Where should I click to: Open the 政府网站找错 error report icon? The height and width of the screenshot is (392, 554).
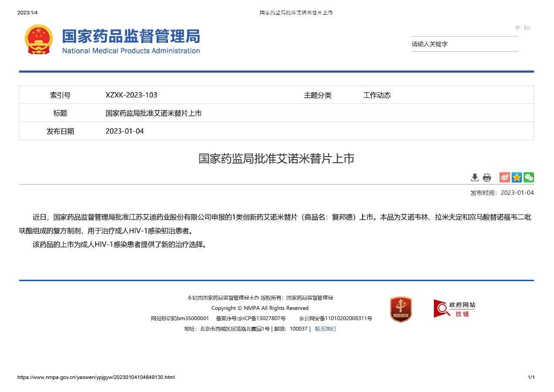(x=454, y=308)
